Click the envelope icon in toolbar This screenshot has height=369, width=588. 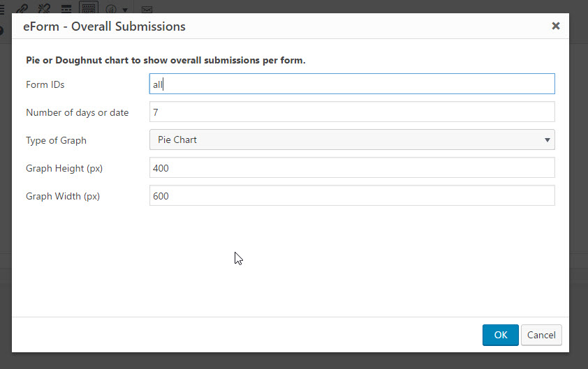[x=147, y=9]
